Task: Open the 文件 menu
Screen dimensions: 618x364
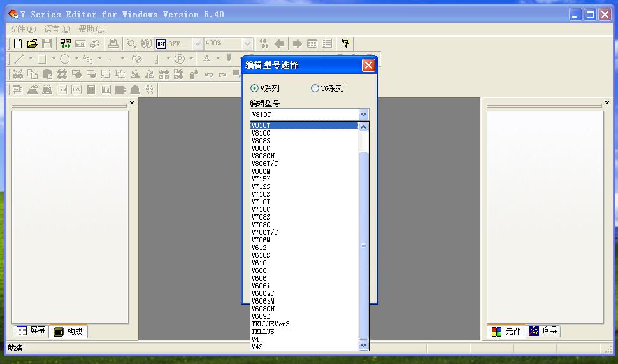Action: coord(22,29)
